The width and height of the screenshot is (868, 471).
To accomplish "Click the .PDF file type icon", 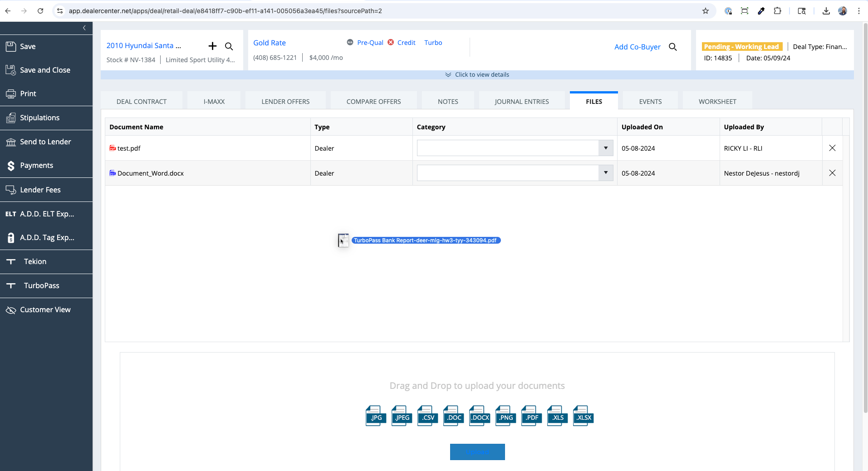I will [x=531, y=416].
